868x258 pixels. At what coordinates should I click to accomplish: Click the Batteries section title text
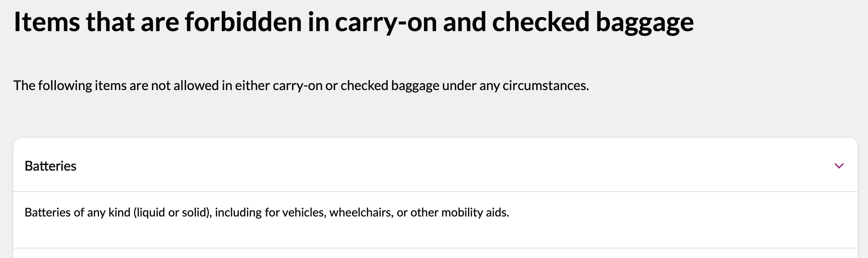(51, 166)
